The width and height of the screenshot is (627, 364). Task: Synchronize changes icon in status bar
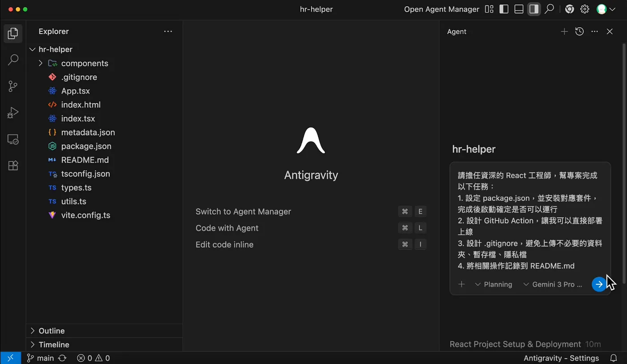(x=62, y=358)
